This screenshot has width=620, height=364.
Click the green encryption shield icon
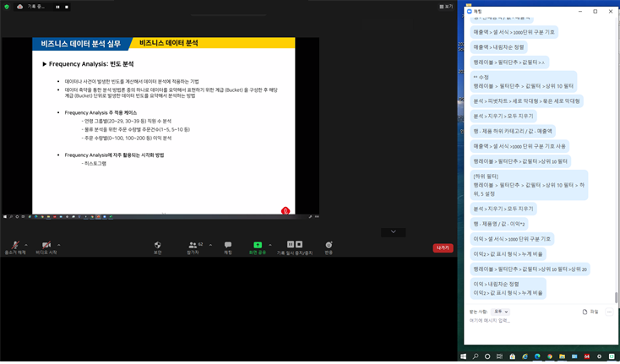[7, 7]
